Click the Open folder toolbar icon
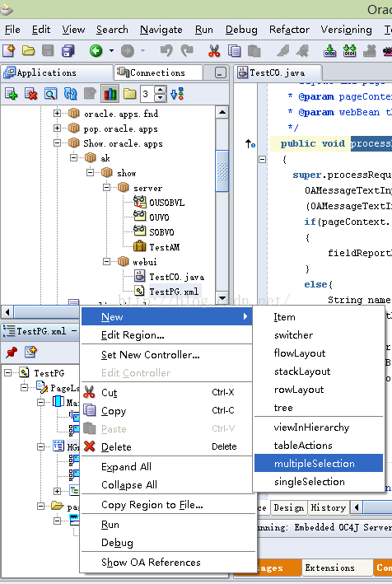 tap(28, 50)
